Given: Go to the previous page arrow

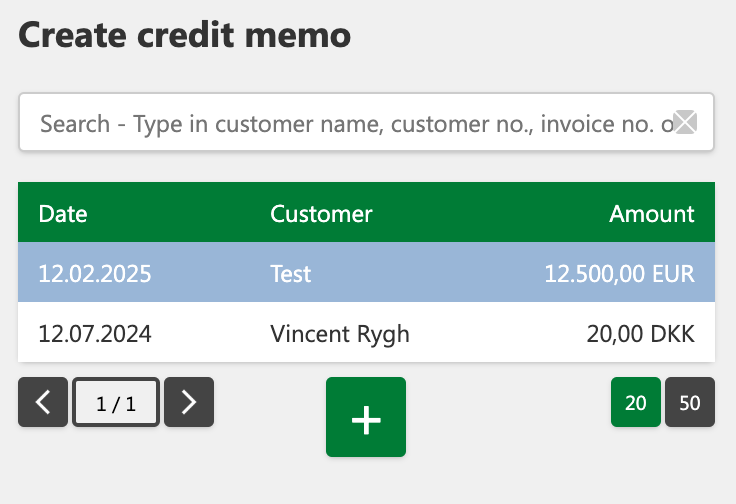Looking at the screenshot, I should (43, 402).
